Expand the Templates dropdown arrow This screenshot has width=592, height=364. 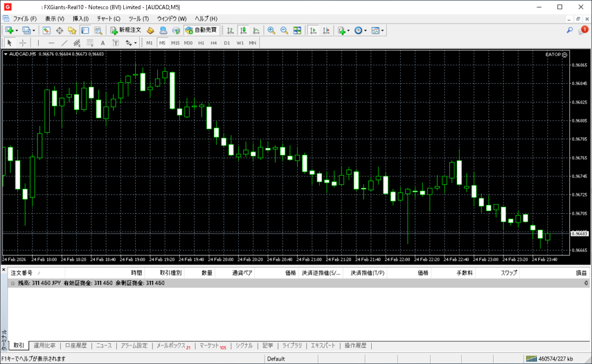tap(382, 30)
